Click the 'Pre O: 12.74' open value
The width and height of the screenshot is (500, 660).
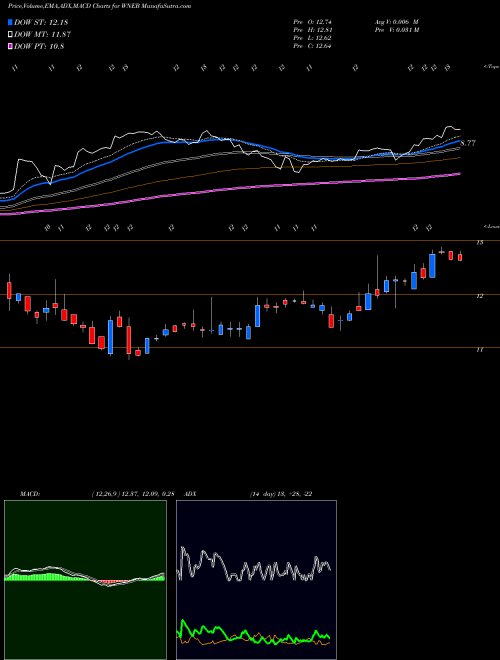[313, 22]
